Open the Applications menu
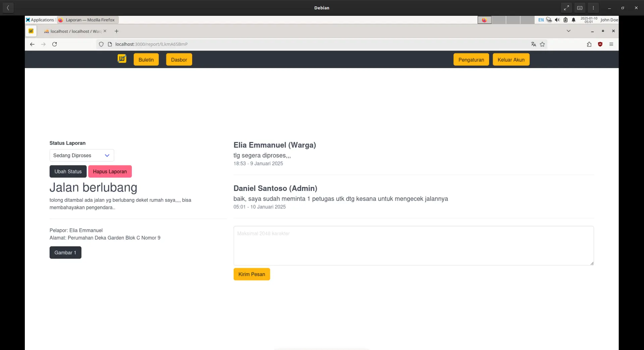 pyautogui.click(x=41, y=20)
